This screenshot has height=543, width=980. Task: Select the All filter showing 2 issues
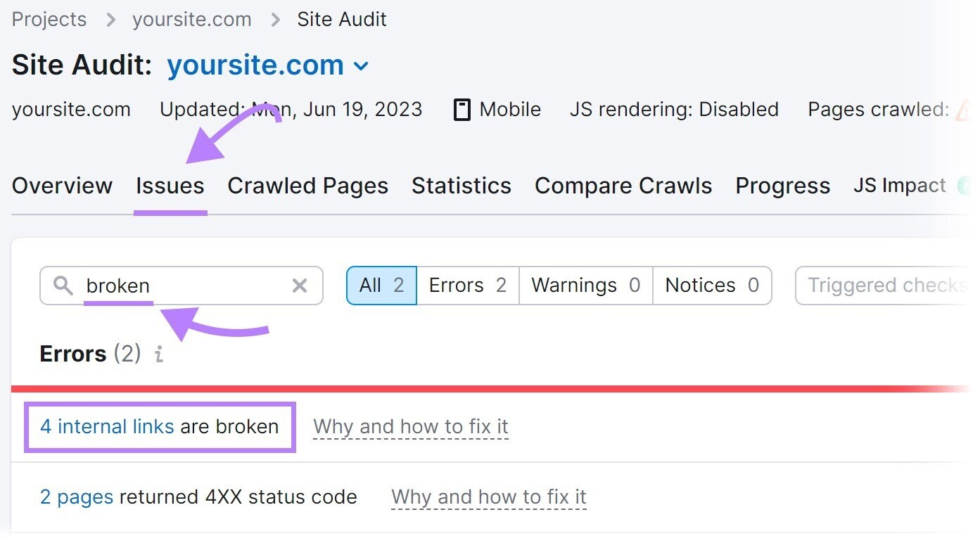pyautogui.click(x=381, y=285)
